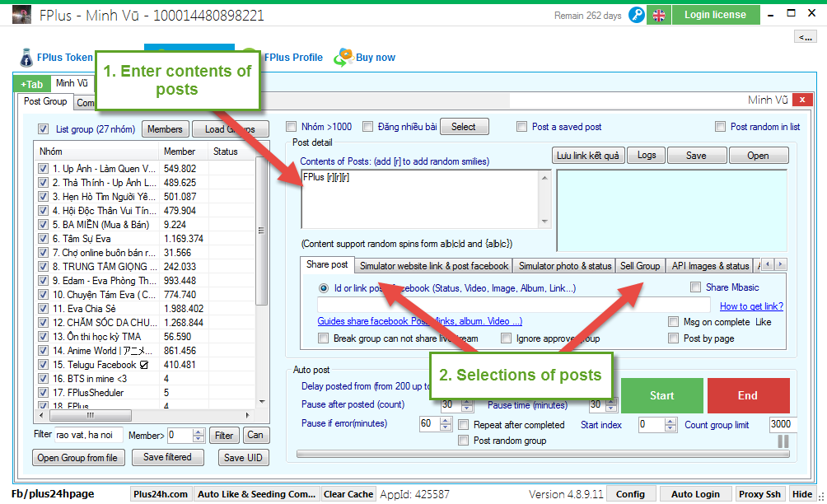
Task: Tick Break group can not share livestream checkbox
Action: [324, 338]
